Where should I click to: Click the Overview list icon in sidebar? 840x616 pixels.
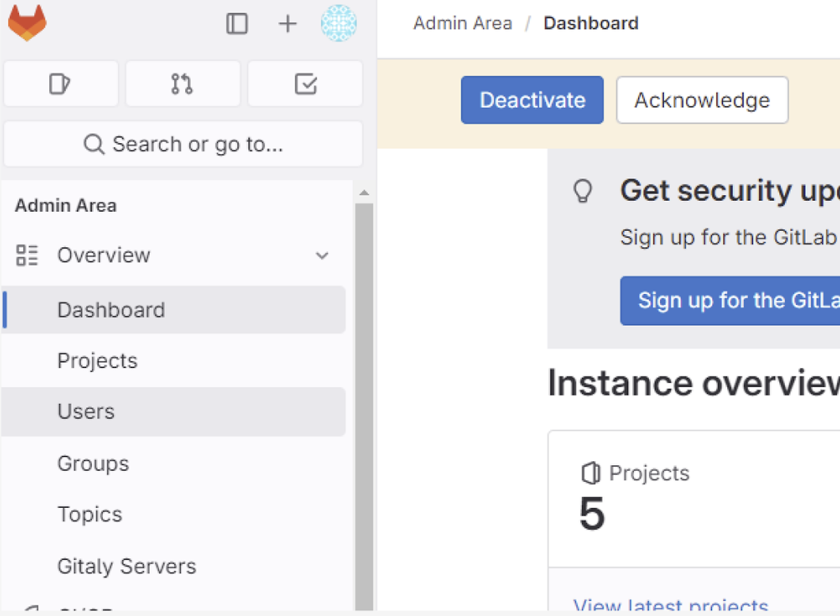(27, 255)
